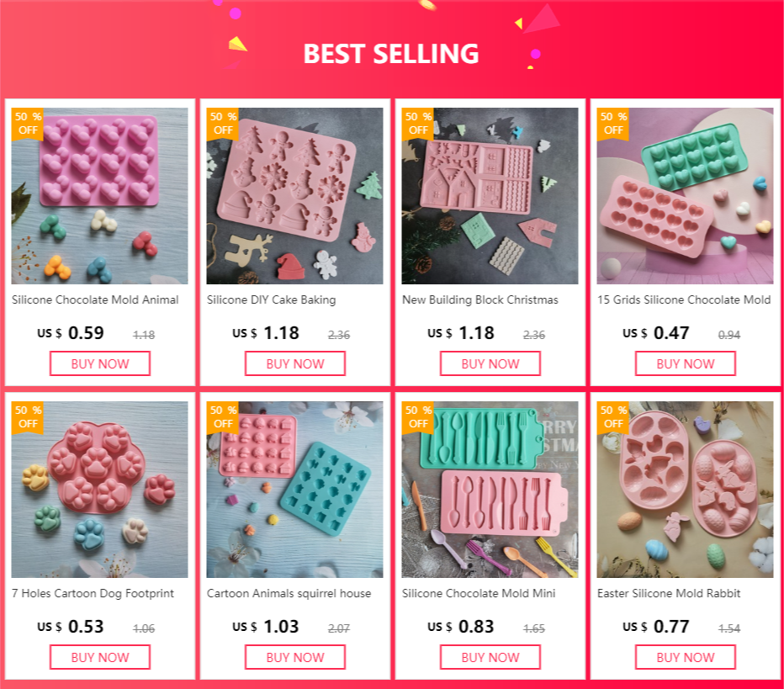Click the BEST SELLING banner heading
The height and width of the screenshot is (689, 784).
click(x=391, y=54)
